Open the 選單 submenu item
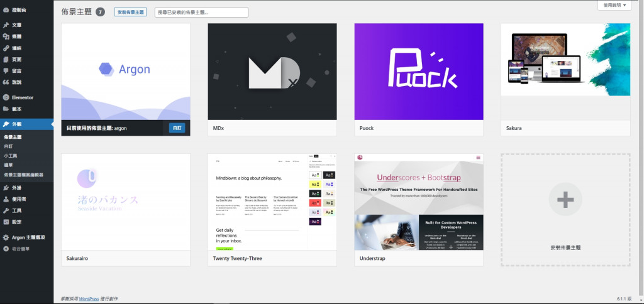 click(x=8, y=165)
